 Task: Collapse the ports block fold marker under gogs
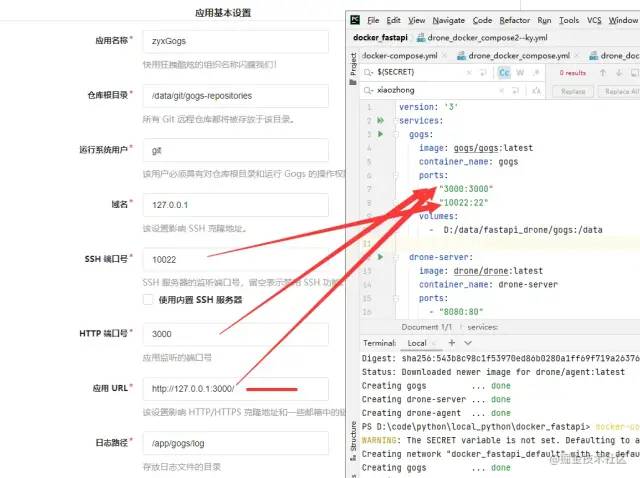click(395, 175)
